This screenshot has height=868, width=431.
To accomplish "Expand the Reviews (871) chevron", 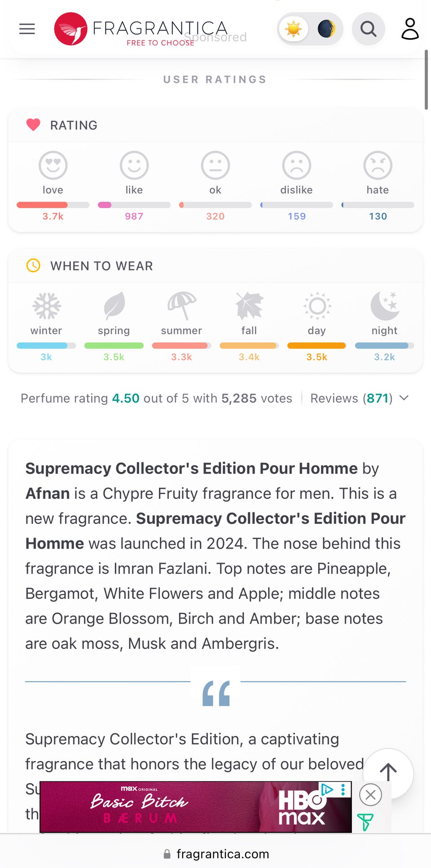I will pyautogui.click(x=404, y=398).
